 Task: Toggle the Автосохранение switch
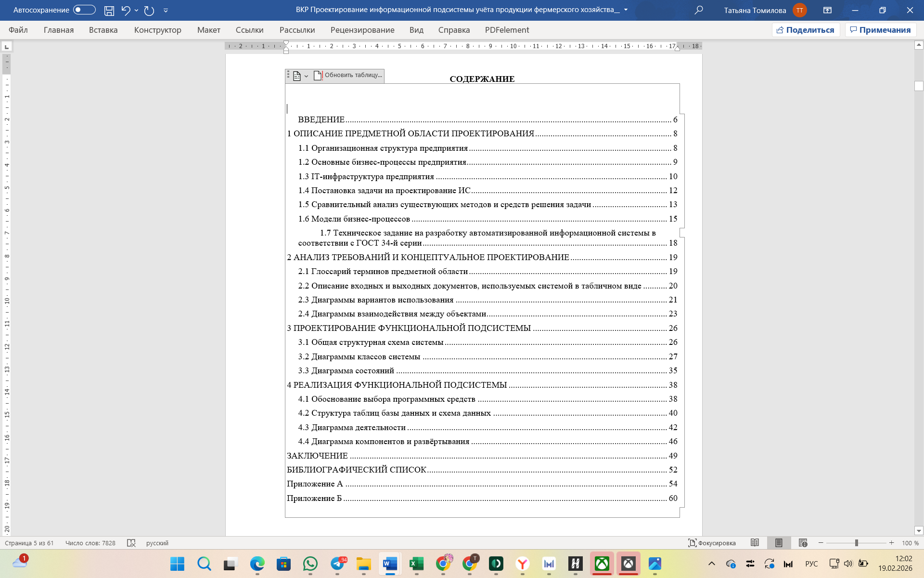(x=84, y=10)
